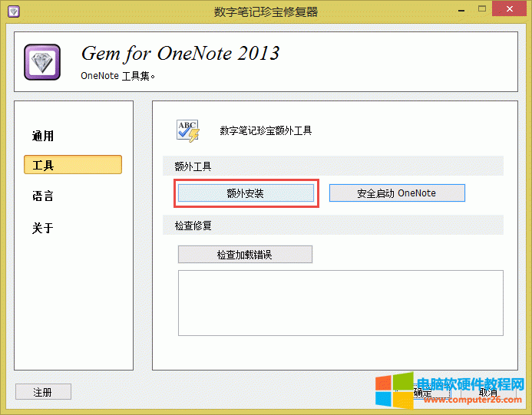
Task: Minimize the repair tool window
Action: point(461,9)
